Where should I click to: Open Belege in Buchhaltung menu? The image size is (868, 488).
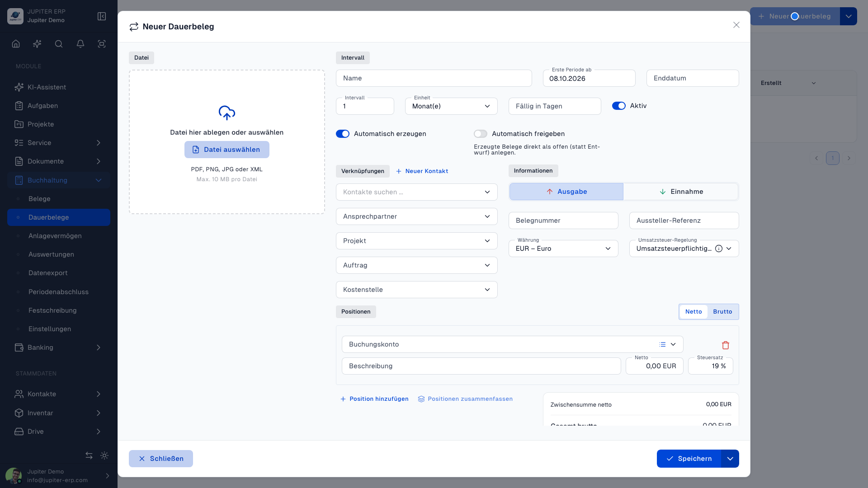59,199
